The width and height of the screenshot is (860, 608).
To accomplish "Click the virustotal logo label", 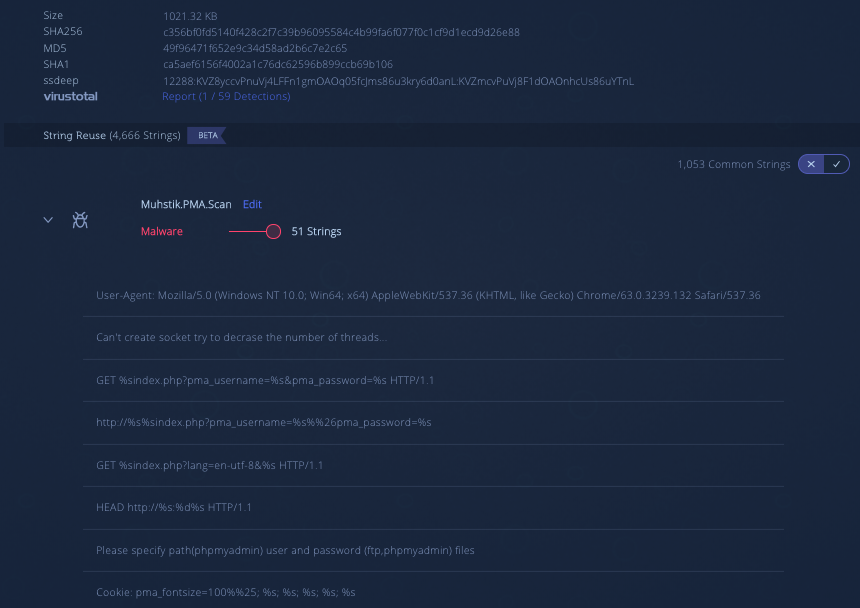I will pos(71,96).
